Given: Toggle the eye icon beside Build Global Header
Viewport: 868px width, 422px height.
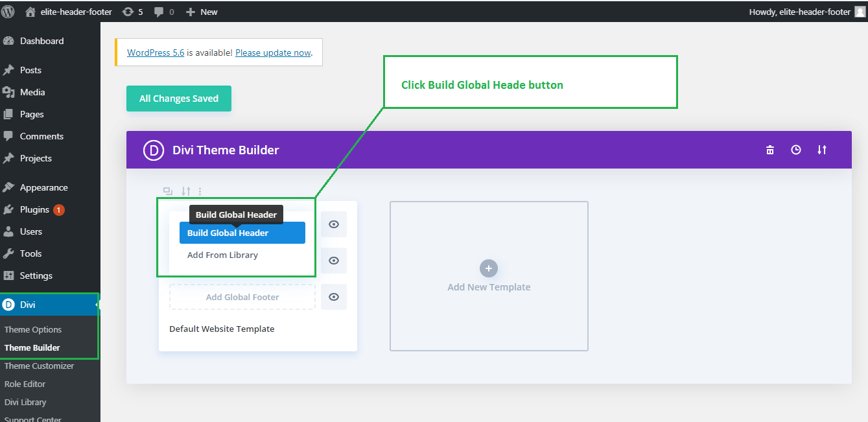Looking at the screenshot, I should coord(334,224).
